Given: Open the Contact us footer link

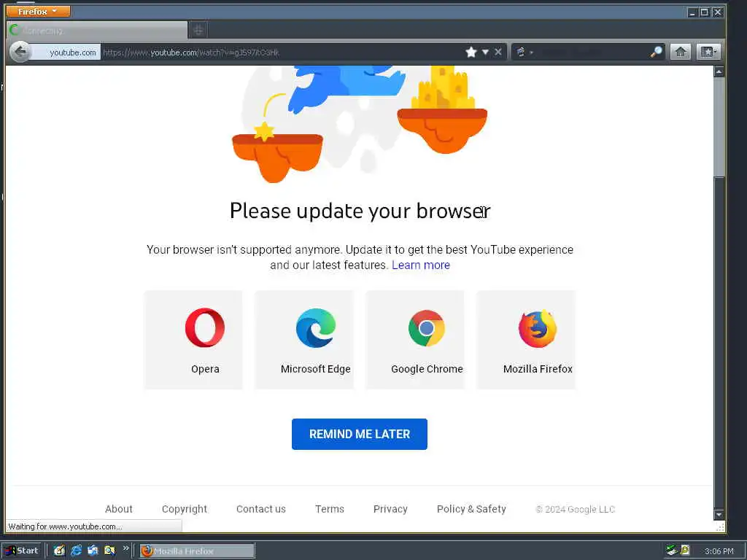Looking at the screenshot, I should coord(261,509).
